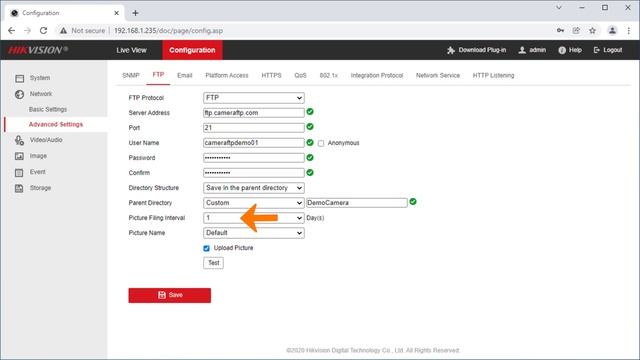This screenshot has height=360, width=640.
Task: Select the FTP tab
Action: 158,75
